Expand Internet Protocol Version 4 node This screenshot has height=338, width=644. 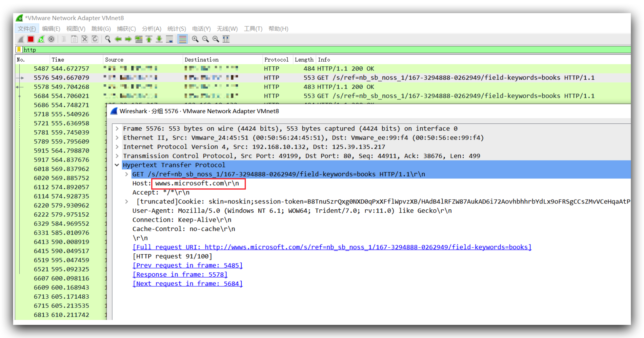[x=117, y=147]
